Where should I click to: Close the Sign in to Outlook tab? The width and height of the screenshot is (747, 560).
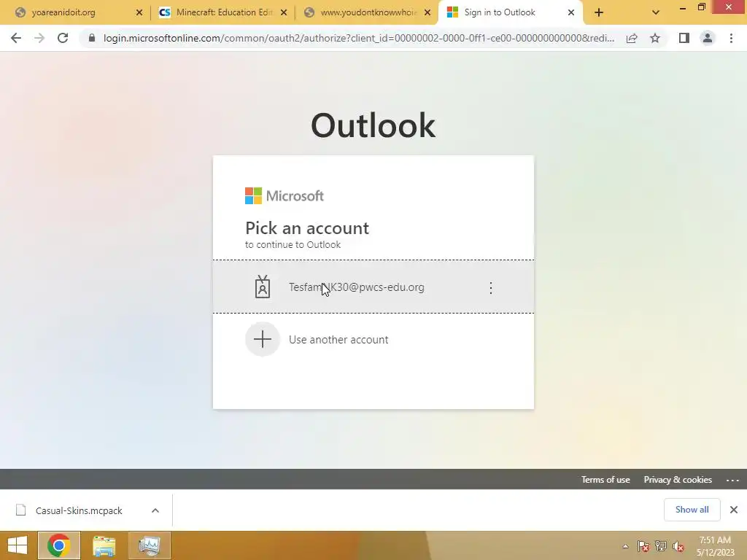point(571,13)
